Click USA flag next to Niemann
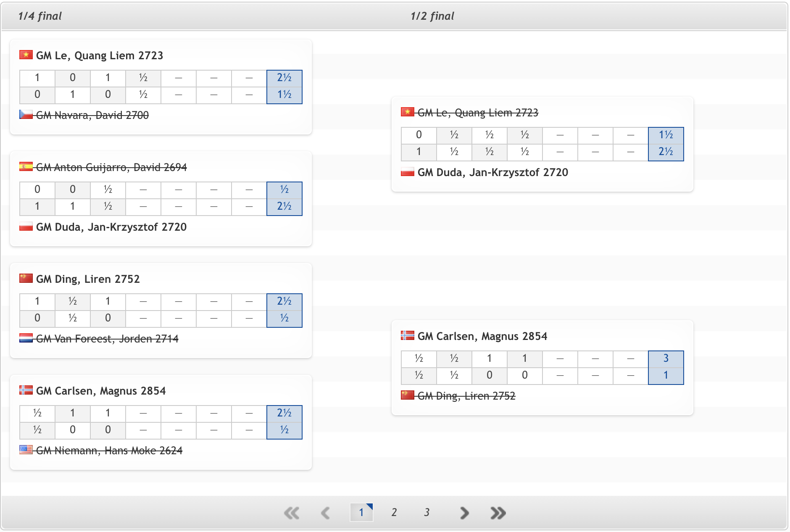 tap(26, 450)
